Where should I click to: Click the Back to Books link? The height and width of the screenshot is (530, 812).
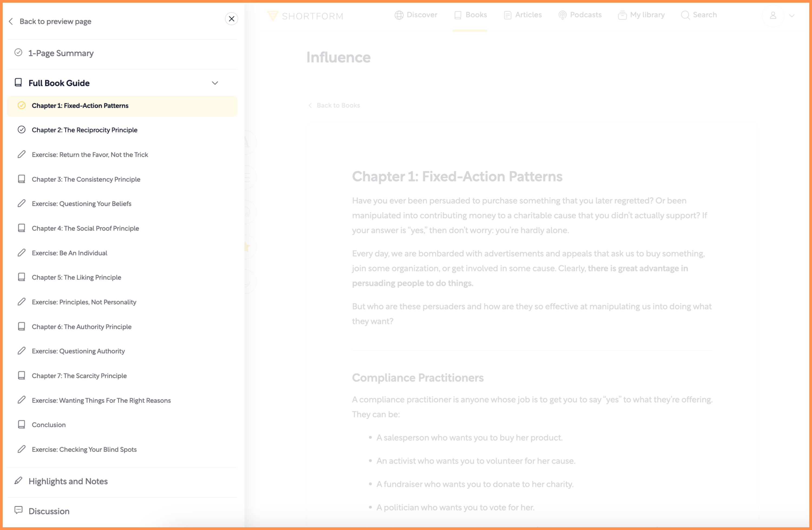[334, 106]
